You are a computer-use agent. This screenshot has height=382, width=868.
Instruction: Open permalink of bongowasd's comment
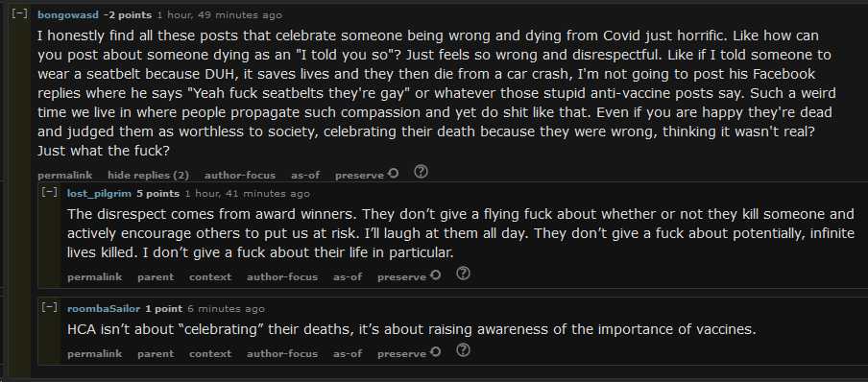click(x=64, y=175)
